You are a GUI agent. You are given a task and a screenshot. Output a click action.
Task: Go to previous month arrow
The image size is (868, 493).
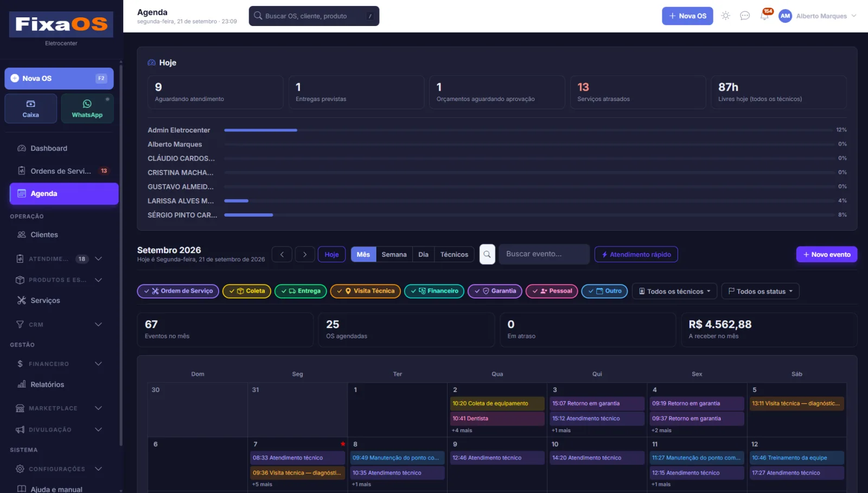(x=282, y=254)
